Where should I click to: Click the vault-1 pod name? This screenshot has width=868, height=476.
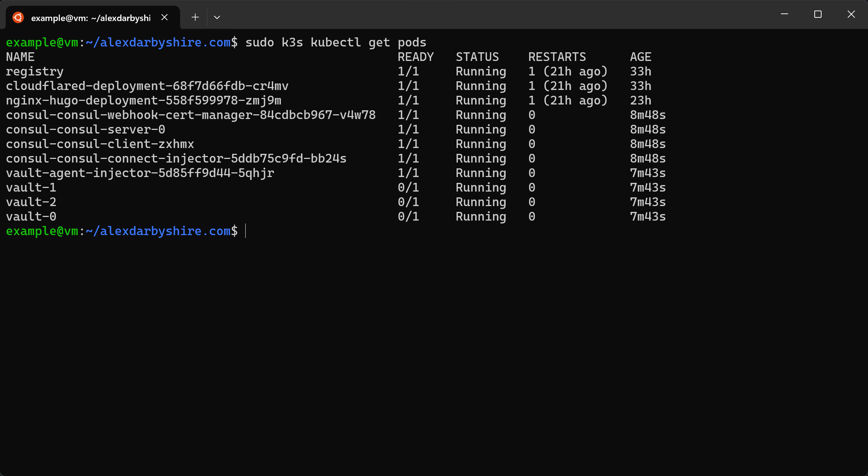pos(31,188)
